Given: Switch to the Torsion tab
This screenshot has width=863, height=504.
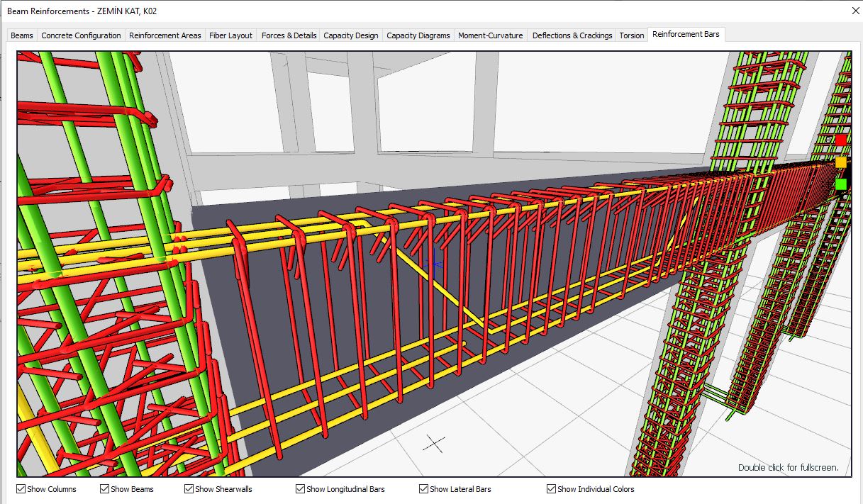Looking at the screenshot, I should point(631,35).
